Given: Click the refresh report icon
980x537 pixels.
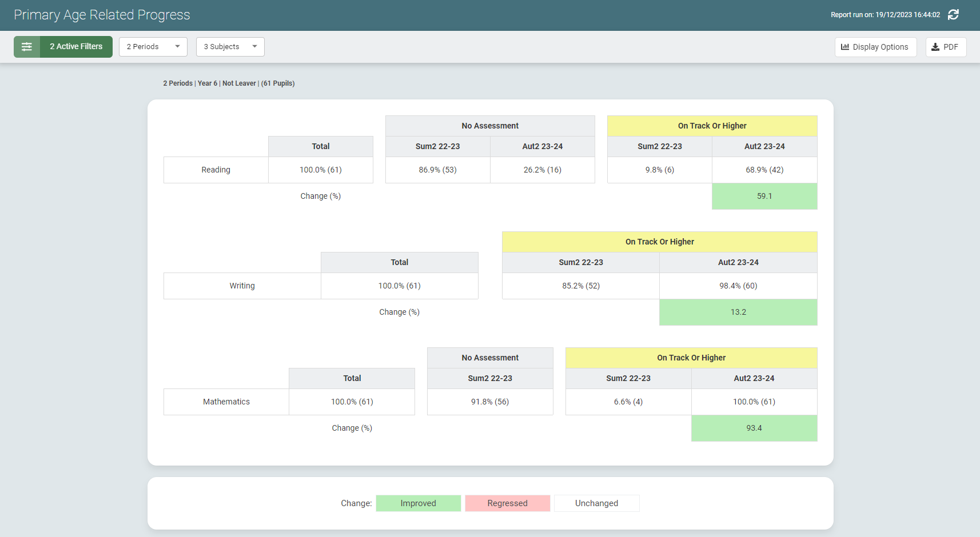Looking at the screenshot, I should point(953,15).
